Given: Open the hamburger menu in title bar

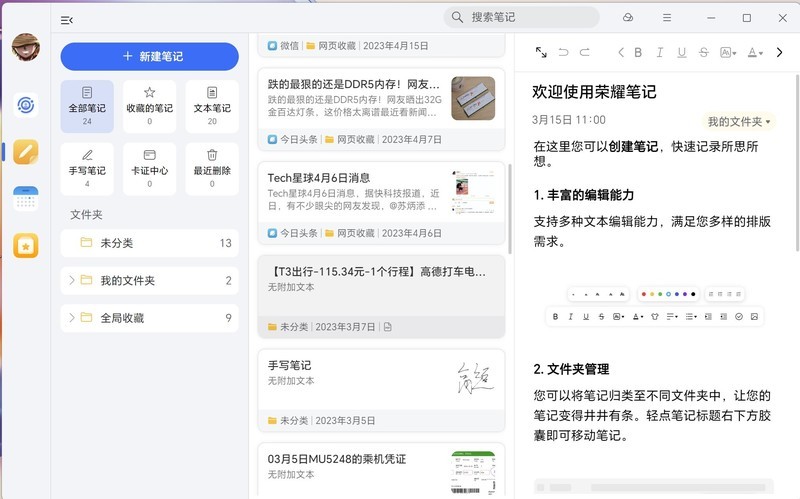Looking at the screenshot, I should (667, 18).
